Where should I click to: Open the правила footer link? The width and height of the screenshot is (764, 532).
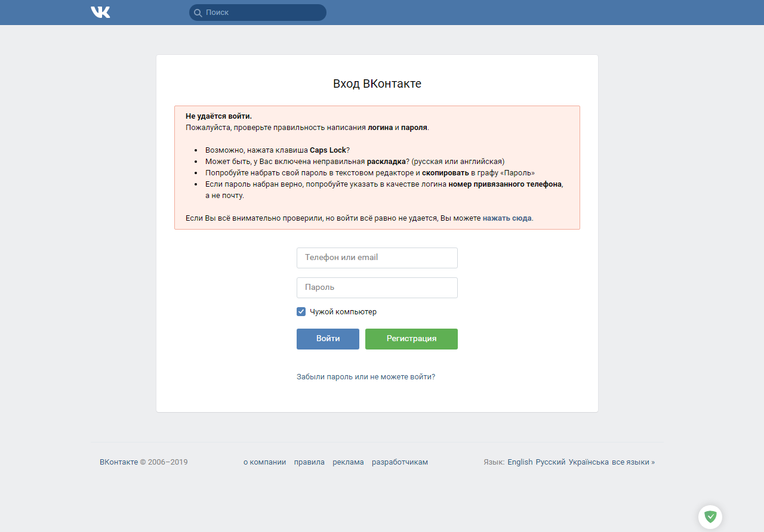tap(309, 462)
